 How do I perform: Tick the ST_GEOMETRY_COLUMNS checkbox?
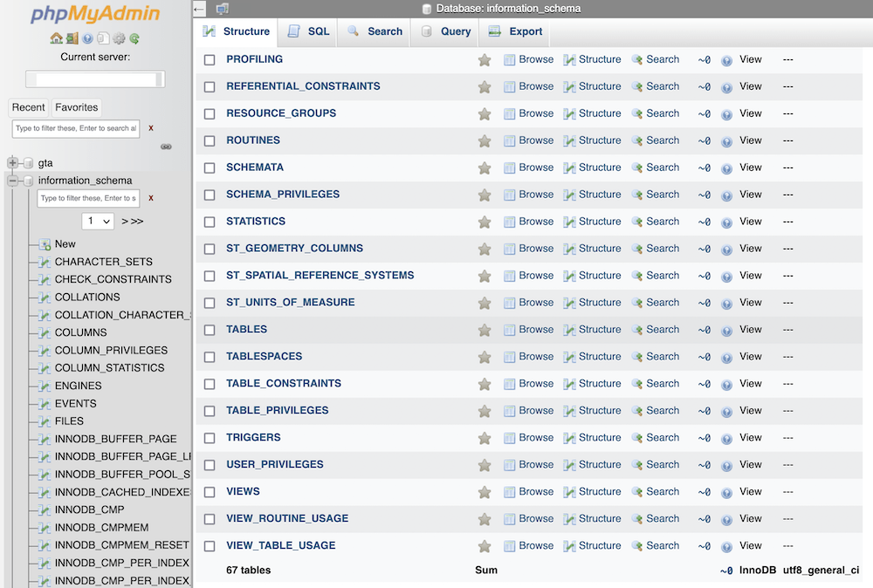pyautogui.click(x=210, y=249)
